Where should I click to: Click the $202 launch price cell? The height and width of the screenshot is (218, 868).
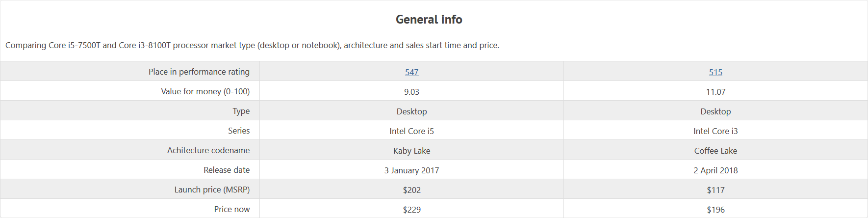tap(411, 190)
